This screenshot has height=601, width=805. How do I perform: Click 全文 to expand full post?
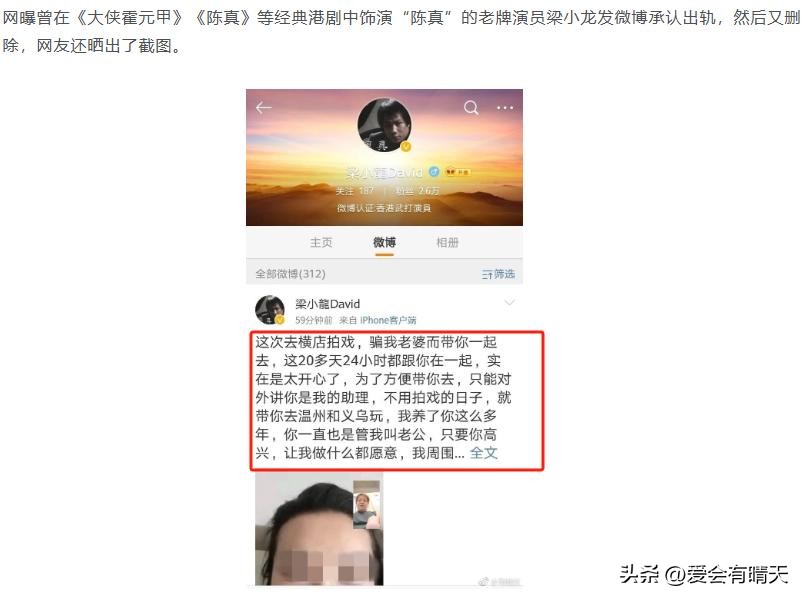click(x=484, y=453)
